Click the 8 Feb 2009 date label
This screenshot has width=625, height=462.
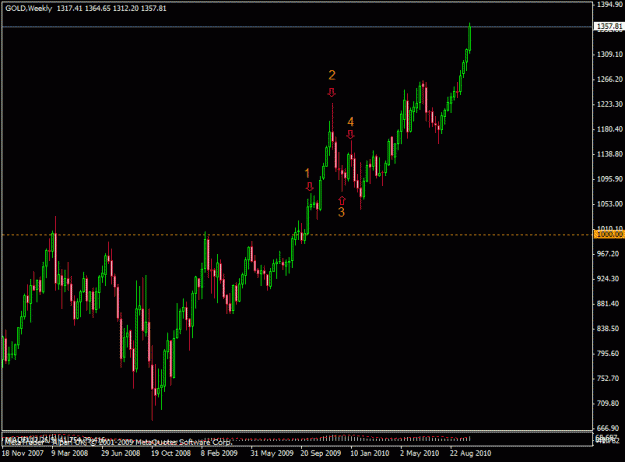219,453
